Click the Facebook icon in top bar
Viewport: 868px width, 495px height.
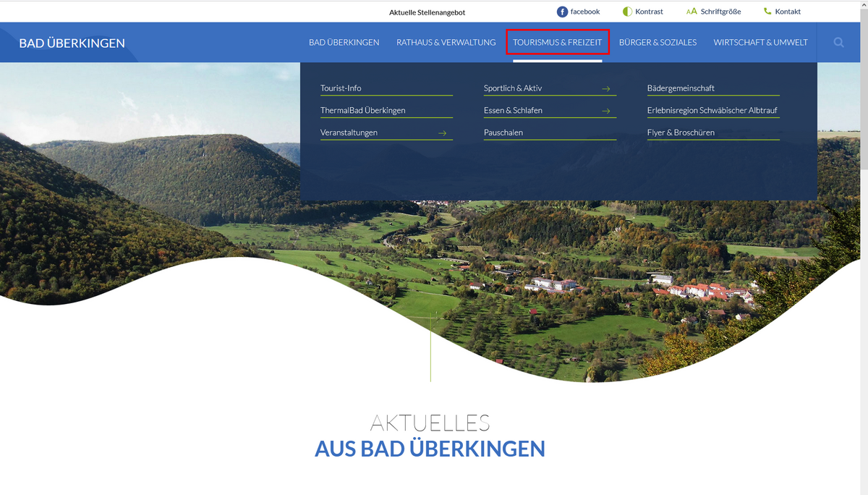coord(562,12)
